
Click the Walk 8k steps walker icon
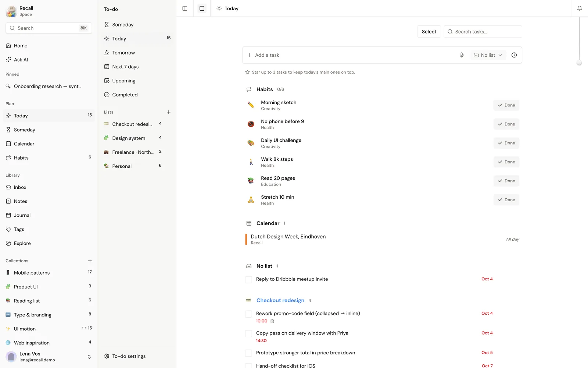pos(251,162)
